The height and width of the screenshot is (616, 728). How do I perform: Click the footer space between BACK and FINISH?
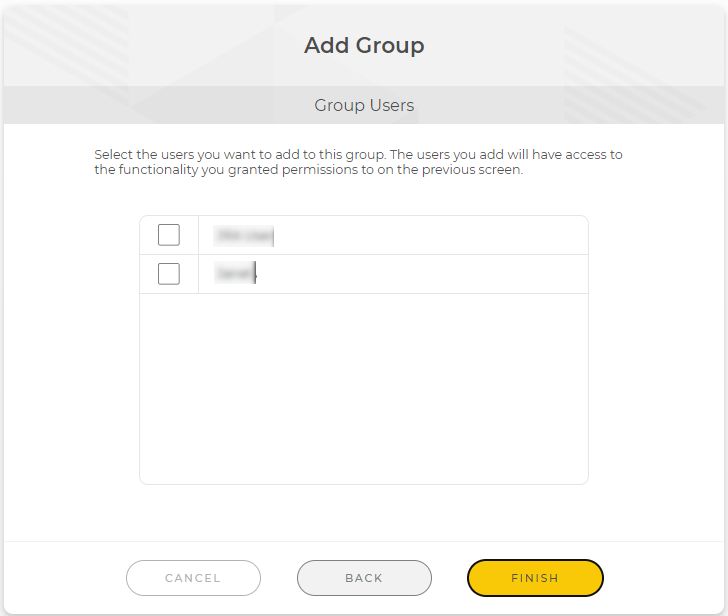tap(449, 578)
